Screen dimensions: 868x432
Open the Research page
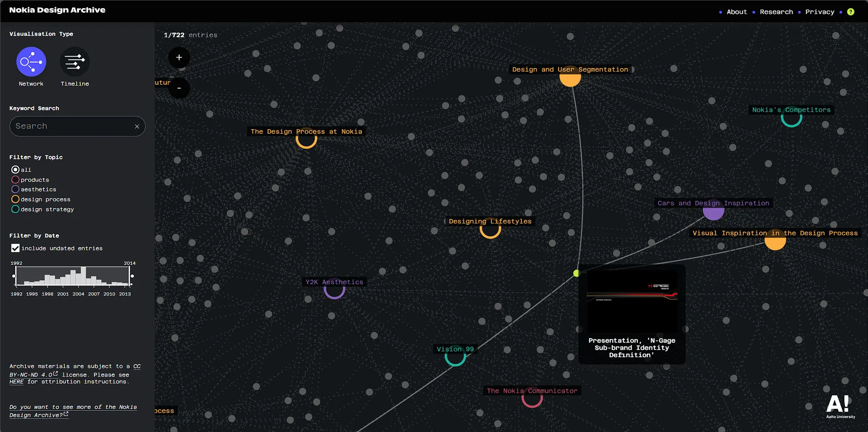pyautogui.click(x=776, y=12)
